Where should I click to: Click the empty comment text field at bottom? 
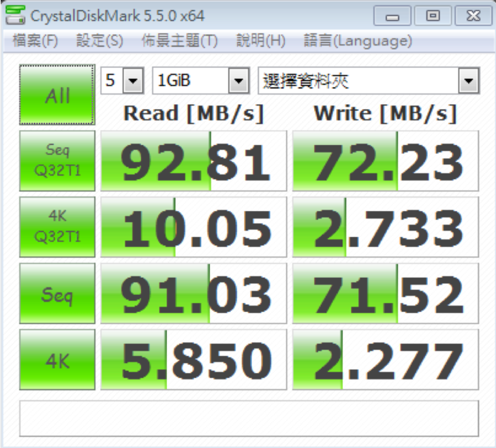pos(248,419)
